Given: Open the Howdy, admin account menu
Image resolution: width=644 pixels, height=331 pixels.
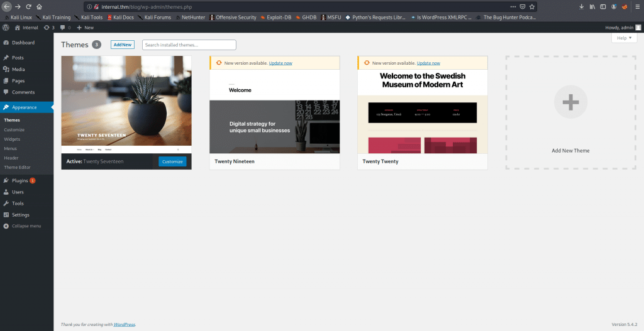Looking at the screenshot, I should [x=623, y=28].
